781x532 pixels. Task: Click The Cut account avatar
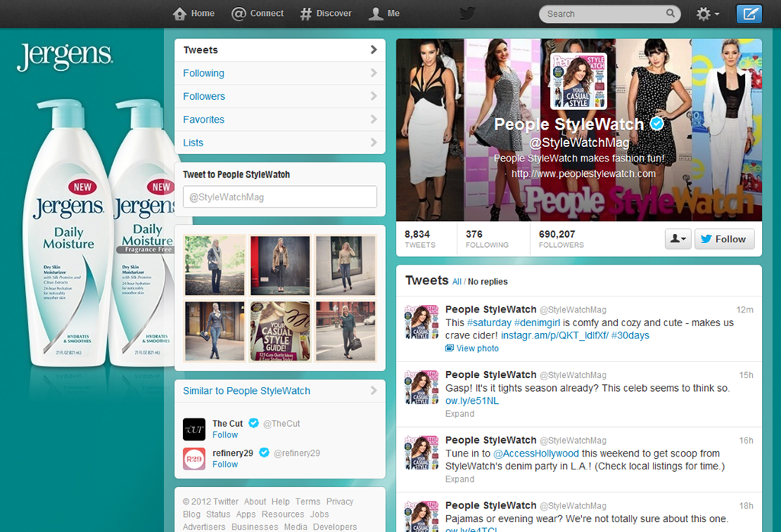pos(194,429)
